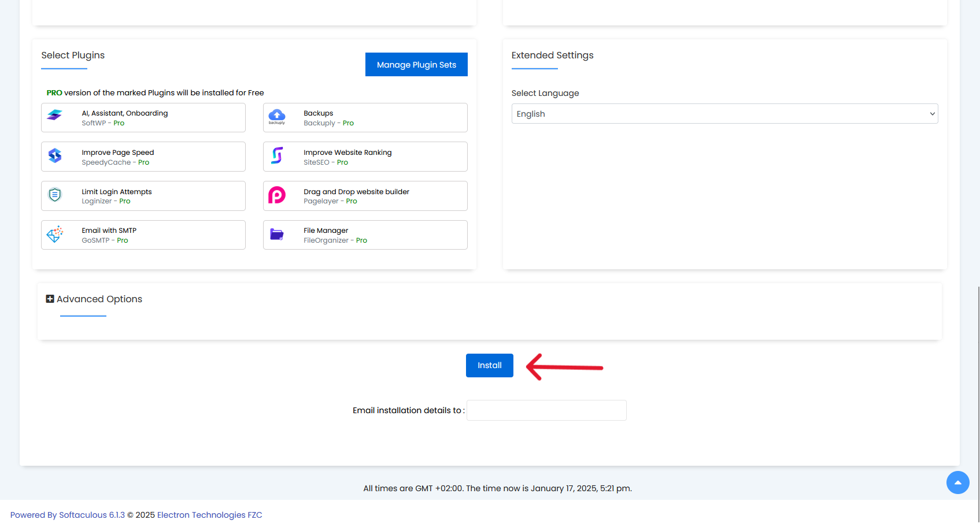Click the SpeedyCache plugin icon
980x527 pixels.
[x=55, y=155]
